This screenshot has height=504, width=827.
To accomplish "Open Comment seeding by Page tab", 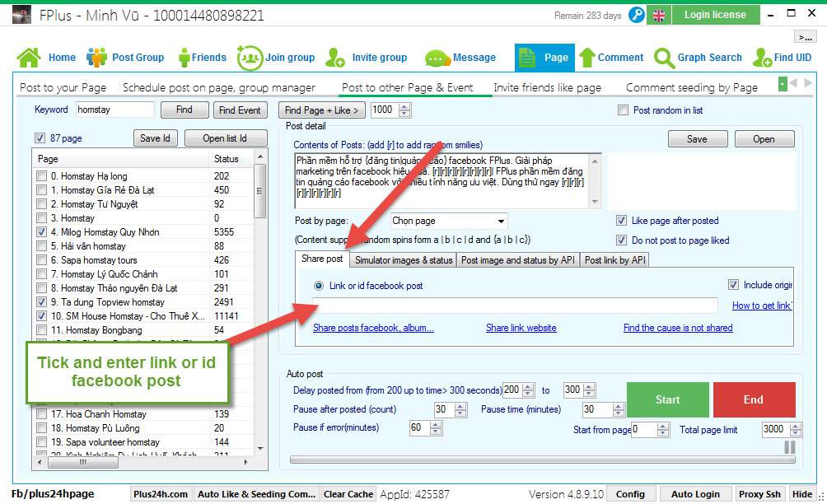I will 691,87.
